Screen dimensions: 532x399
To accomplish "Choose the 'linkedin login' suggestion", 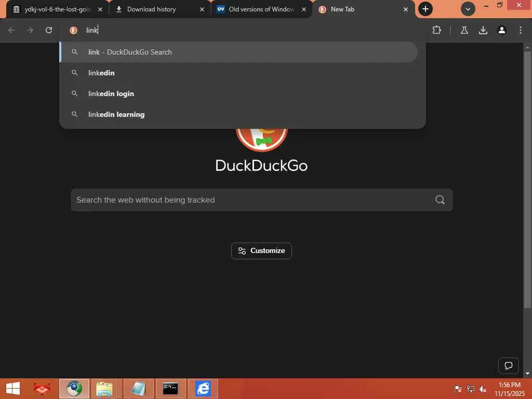I will pyautogui.click(x=238, y=94).
